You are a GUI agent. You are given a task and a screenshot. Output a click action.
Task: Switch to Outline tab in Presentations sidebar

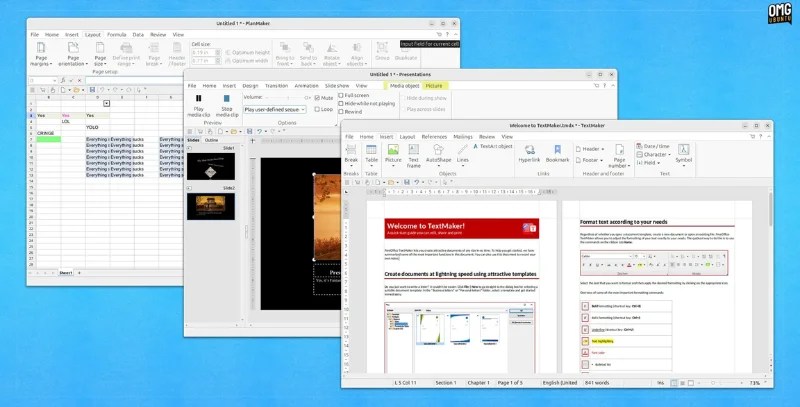(212, 140)
